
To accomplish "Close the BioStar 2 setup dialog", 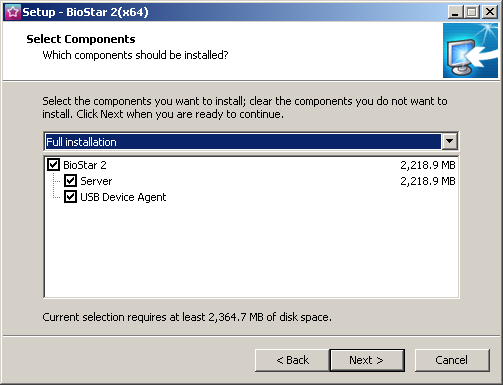I will [490, 12].
